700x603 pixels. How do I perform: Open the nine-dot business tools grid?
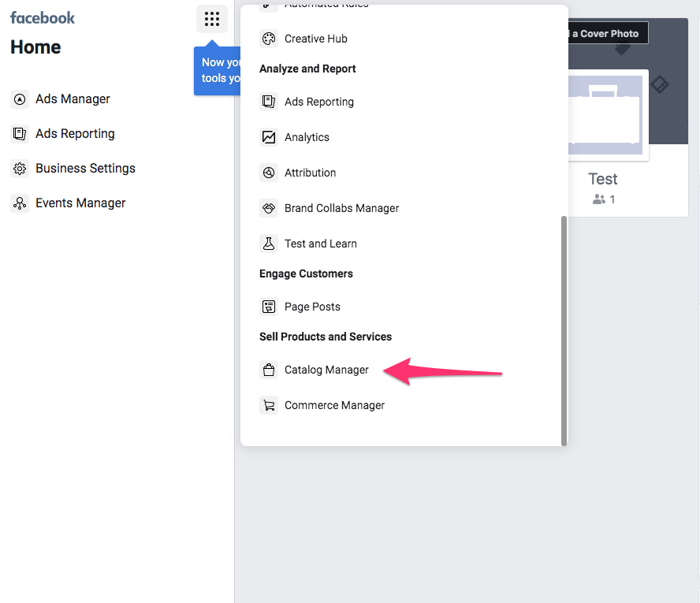click(211, 19)
